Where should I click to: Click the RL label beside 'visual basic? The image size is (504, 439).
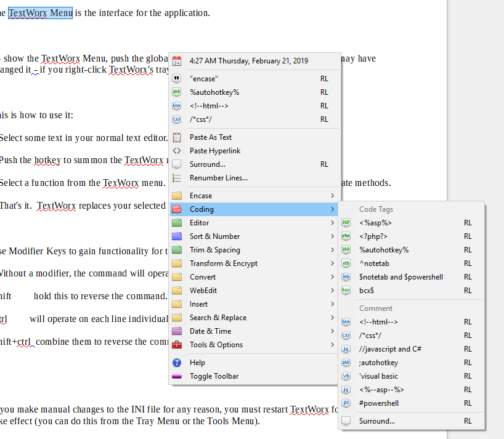468,376
